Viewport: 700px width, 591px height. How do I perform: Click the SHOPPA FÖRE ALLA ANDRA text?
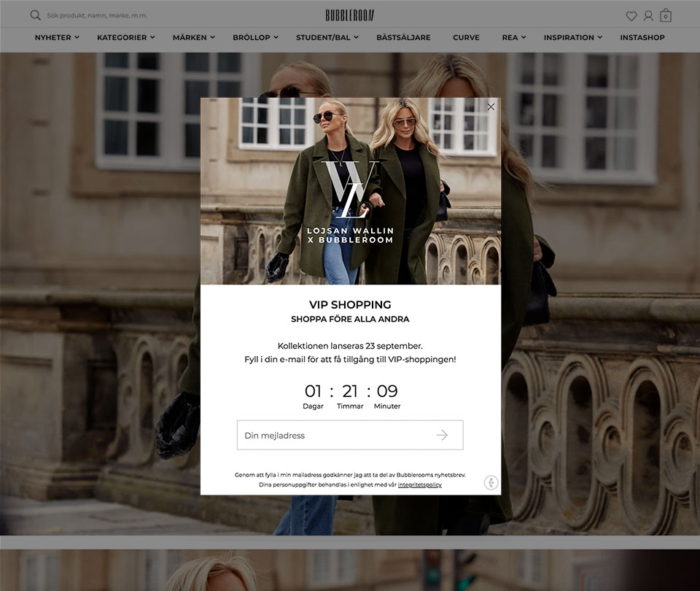350,319
